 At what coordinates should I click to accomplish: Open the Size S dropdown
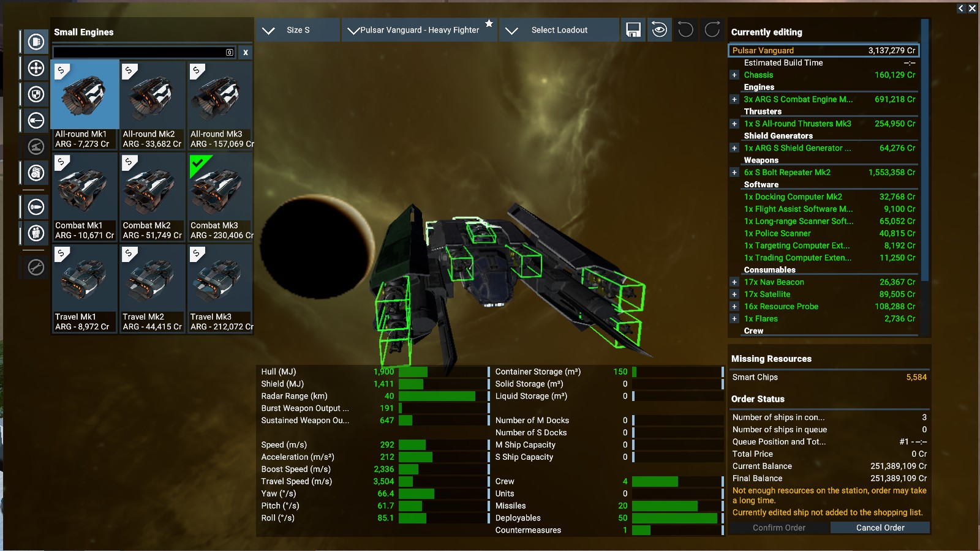(297, 30)
